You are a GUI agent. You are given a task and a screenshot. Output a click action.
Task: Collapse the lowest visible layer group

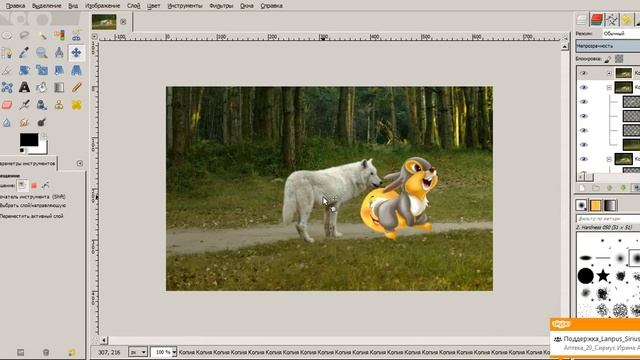(x=609, y=159)
